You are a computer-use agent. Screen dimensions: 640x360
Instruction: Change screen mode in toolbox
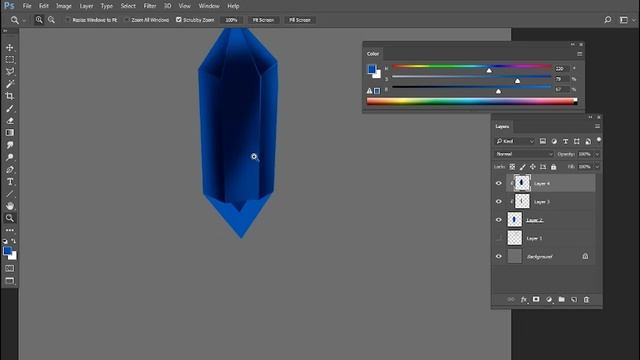point(10,281)
